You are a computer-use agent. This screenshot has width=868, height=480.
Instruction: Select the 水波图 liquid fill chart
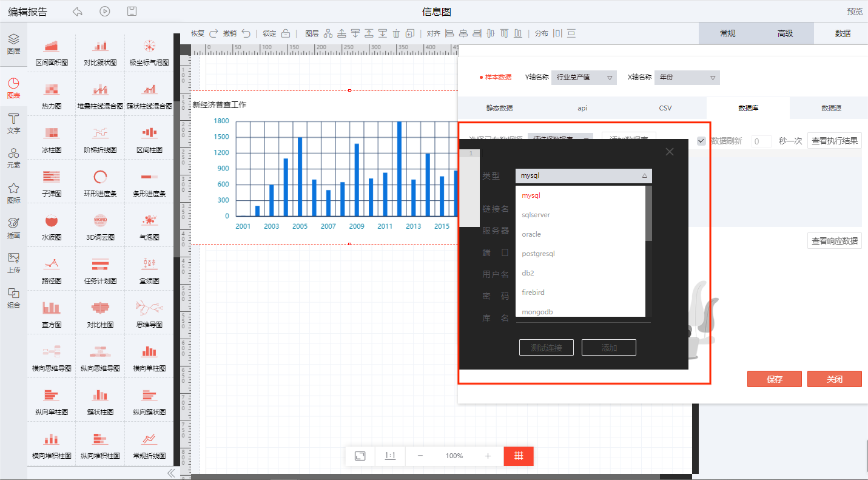[x=52, y=226]
